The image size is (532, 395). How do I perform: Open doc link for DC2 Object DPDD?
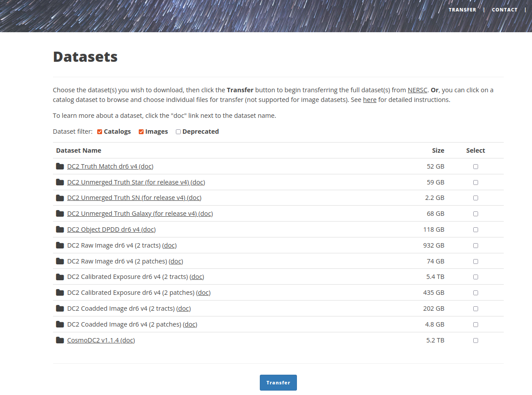pyautogui.click(x=148, y=229)
